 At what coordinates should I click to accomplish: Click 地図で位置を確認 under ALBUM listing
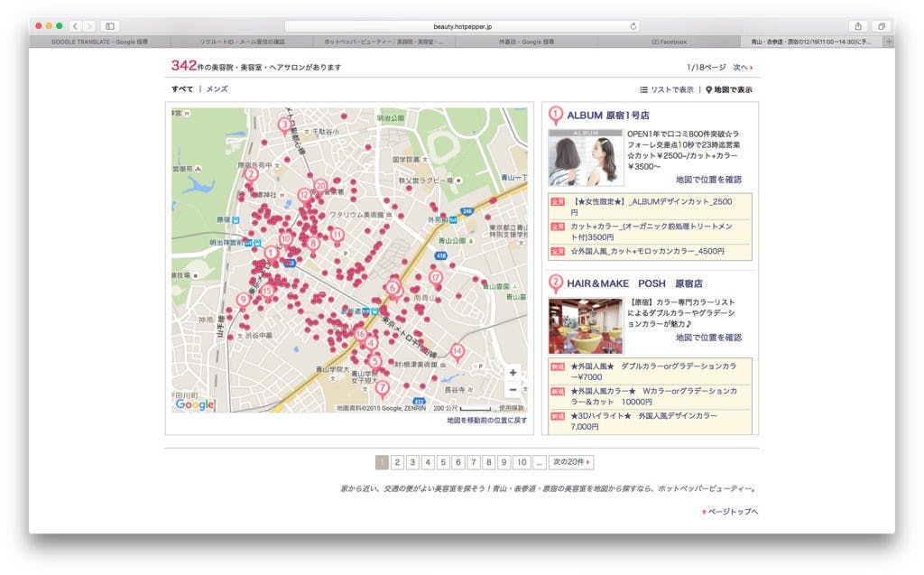[708, 180]
